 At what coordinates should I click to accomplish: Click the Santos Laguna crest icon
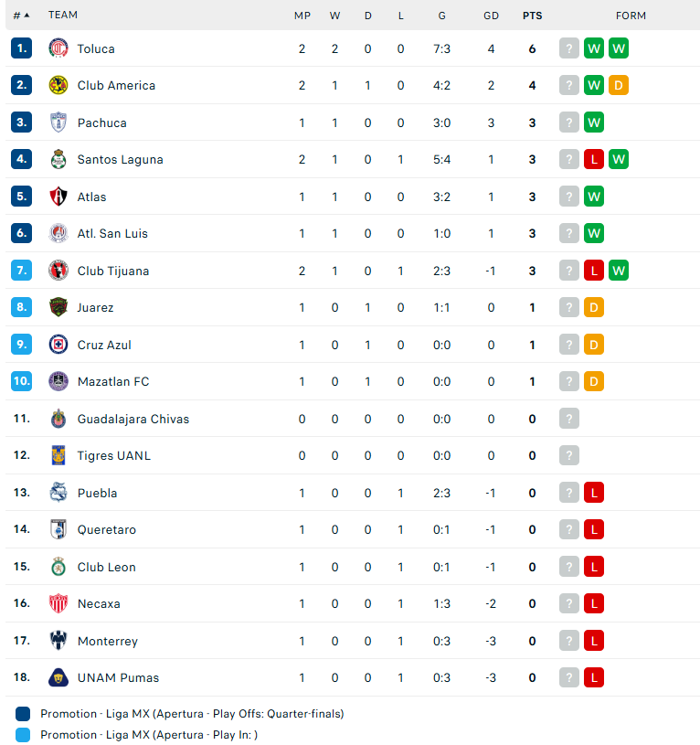(x=58, y=160)
